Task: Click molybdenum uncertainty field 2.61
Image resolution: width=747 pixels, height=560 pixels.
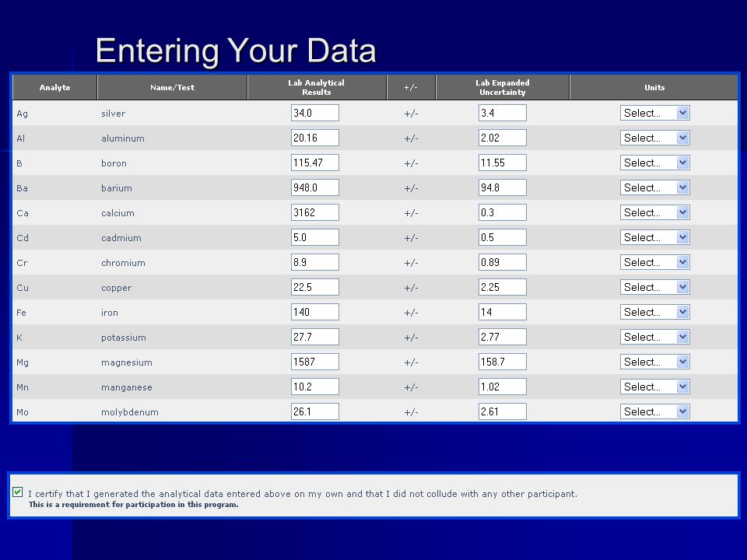Action: pyautogui.click(x=503, y=411)
